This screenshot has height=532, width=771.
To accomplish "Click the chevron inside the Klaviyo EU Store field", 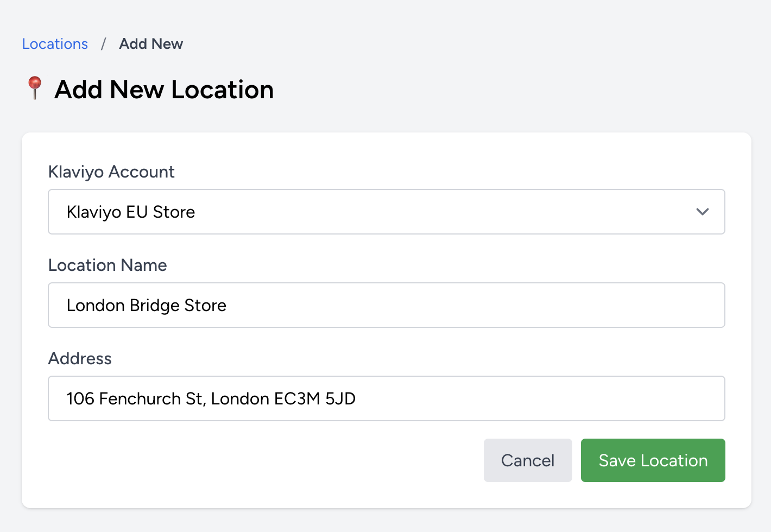I will pos(703,212).
